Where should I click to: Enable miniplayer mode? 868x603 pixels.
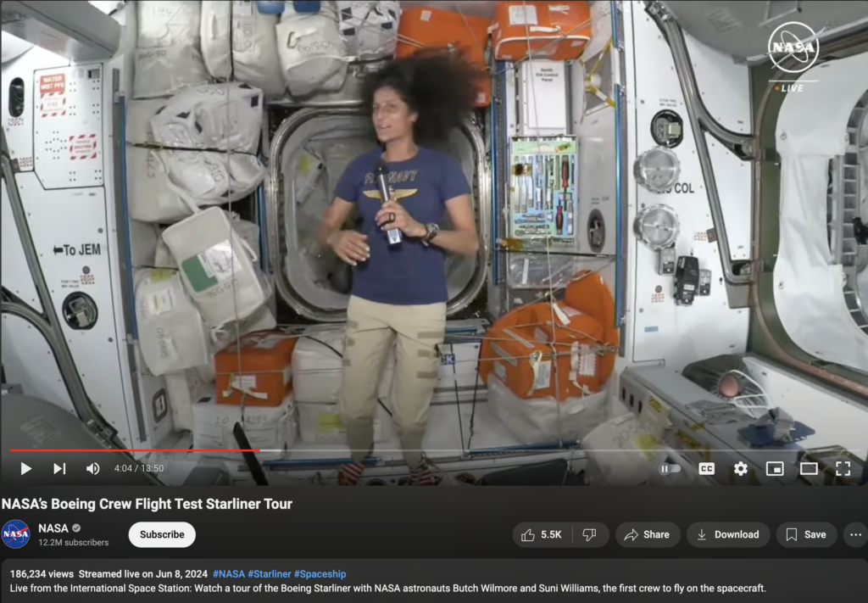(x=775, y=468)
